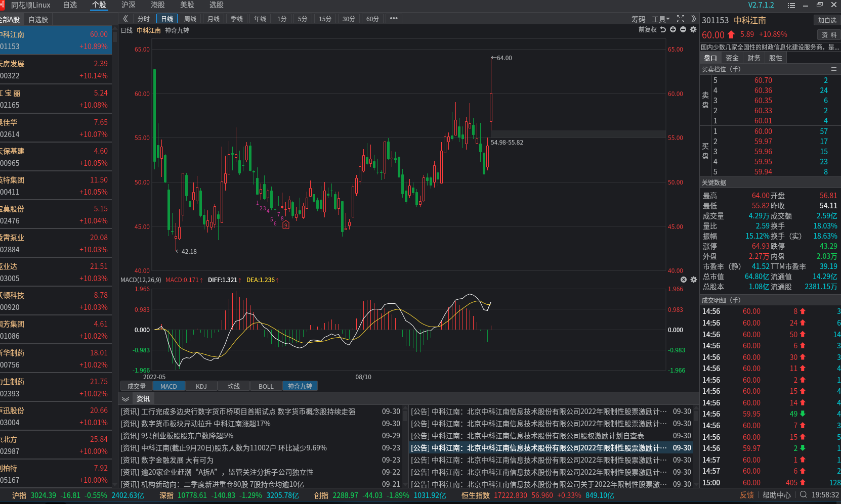
Task: Switch to the 周线 weekly chart tab
Action: coord(190,19)
